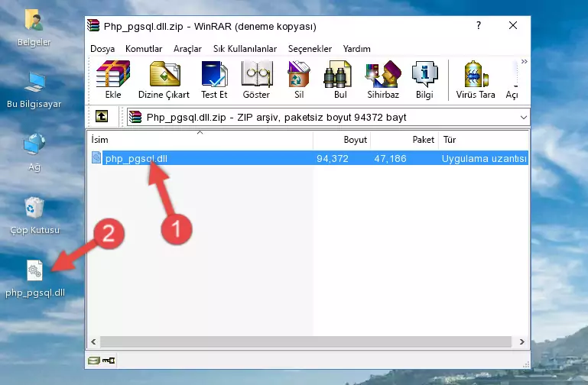588x385 pixels.
Task: Select the php_pgsql.dll file row
Action: (310, 158)
